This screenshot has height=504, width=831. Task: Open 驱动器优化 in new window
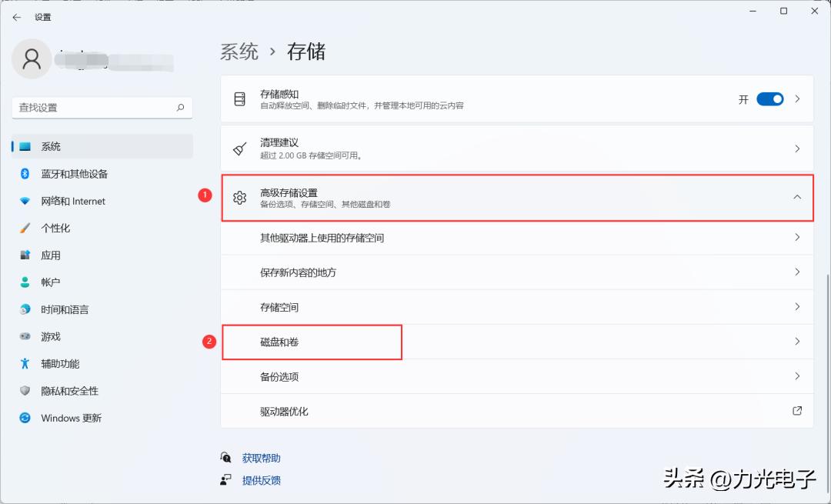516,411
